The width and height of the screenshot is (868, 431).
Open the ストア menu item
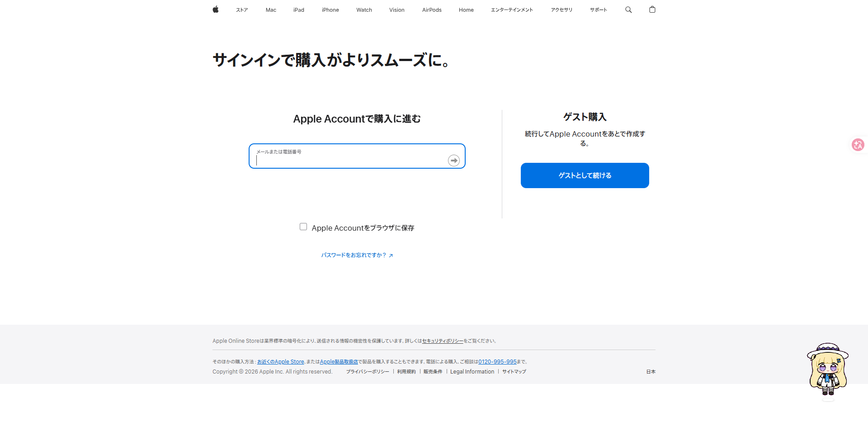click(x=242, y=10)
